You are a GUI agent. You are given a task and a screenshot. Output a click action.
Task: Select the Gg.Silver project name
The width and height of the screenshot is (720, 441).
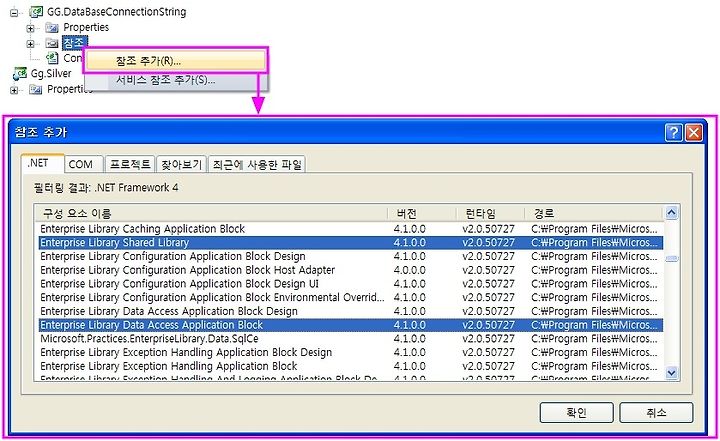[51, 74]
